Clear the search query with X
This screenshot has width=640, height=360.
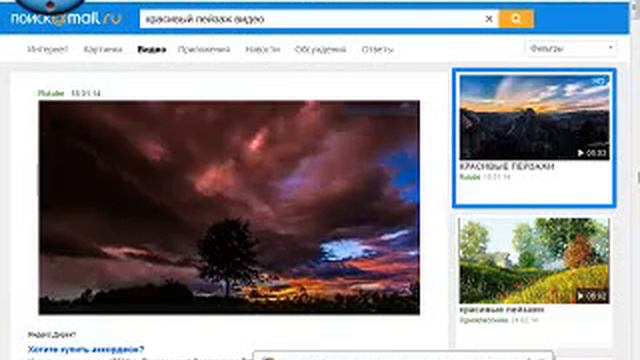[x=489, y=19]
